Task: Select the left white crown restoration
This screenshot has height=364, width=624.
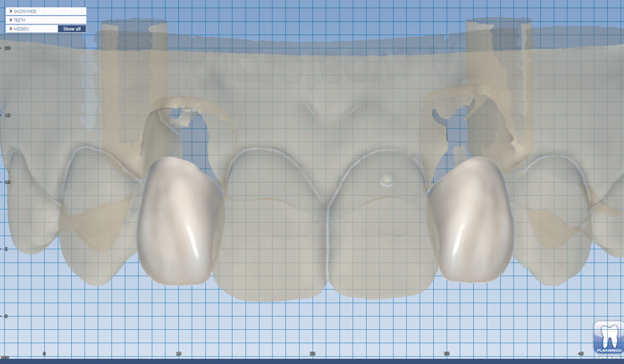Action: pos(178,220)
